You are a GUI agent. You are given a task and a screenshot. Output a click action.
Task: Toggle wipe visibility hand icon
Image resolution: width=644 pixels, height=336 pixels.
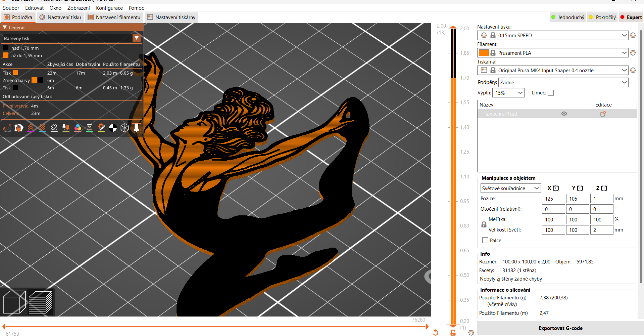click(x=19, y=128)
